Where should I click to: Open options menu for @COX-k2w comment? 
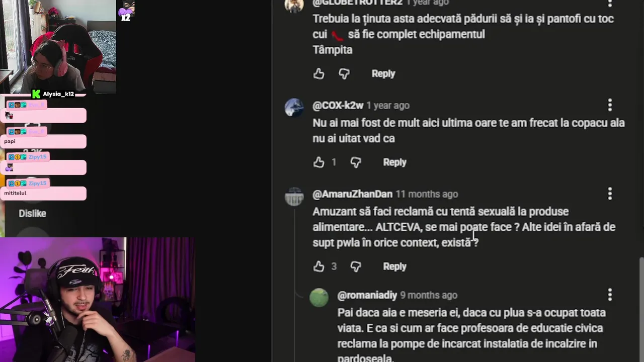pyautogui.click(x=610, y=105)
